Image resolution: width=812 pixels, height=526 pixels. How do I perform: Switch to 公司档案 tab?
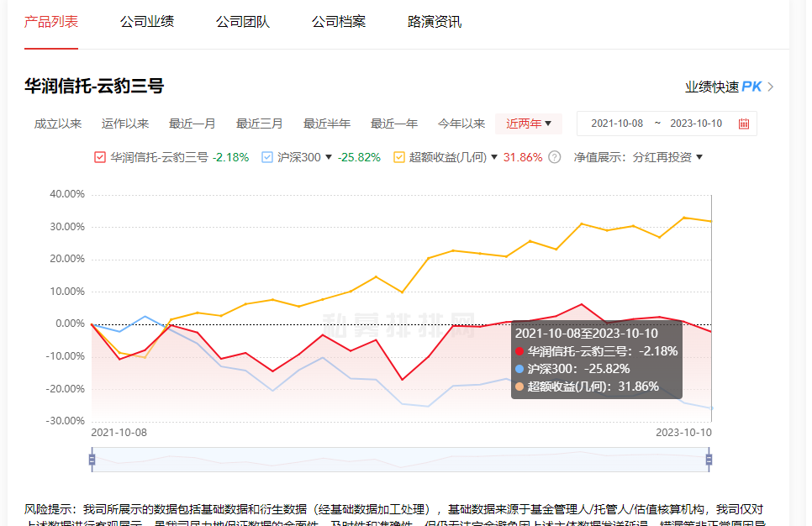(x=339, y=22)
